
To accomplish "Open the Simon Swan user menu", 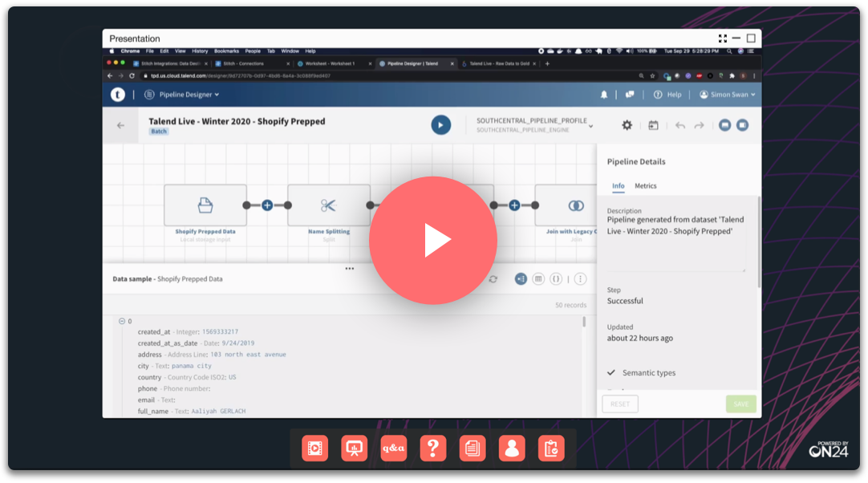I will [x=728, y=95].
